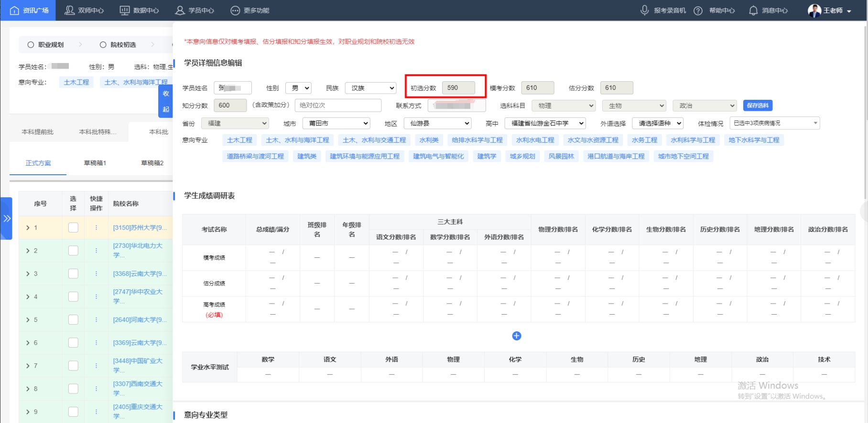Viewport: 868px width, 423px height.
Task: Select the 职业规划 radio button
Action: (x=31, y=44)
